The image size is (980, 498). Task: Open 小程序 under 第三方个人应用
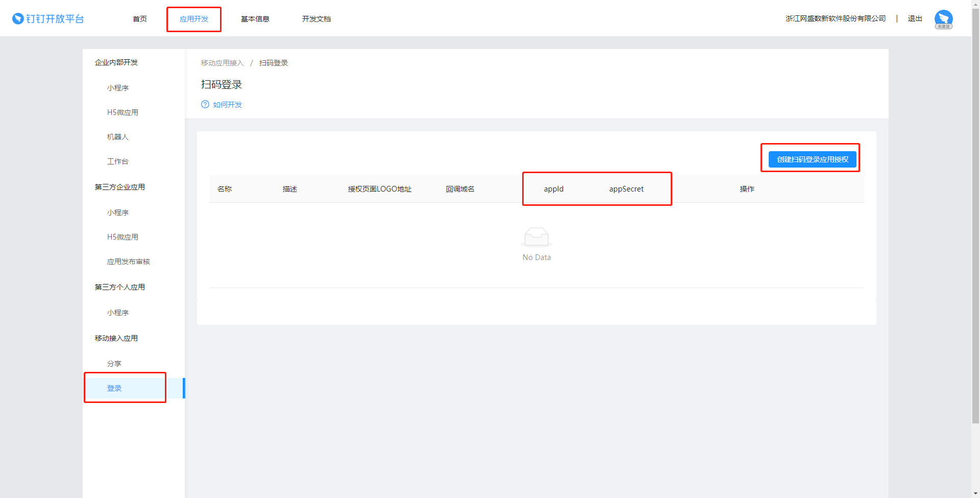(118, 313)
